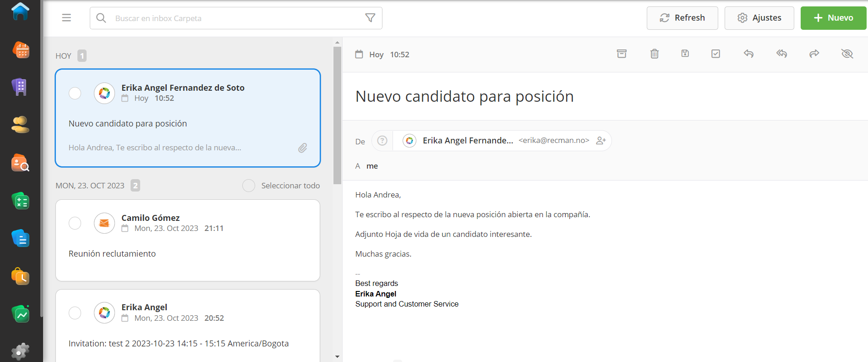
Task: Expand the hamburger folder menu
Action: [66, 18]
